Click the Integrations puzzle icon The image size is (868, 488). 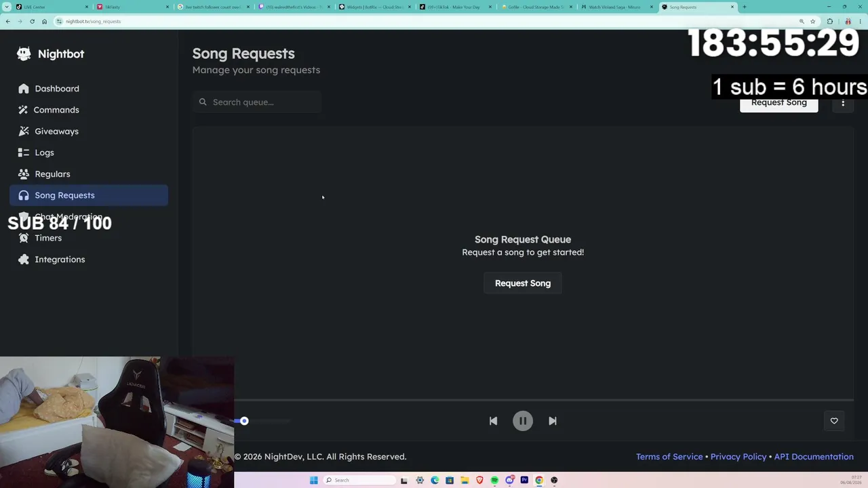tap(24, 260)
